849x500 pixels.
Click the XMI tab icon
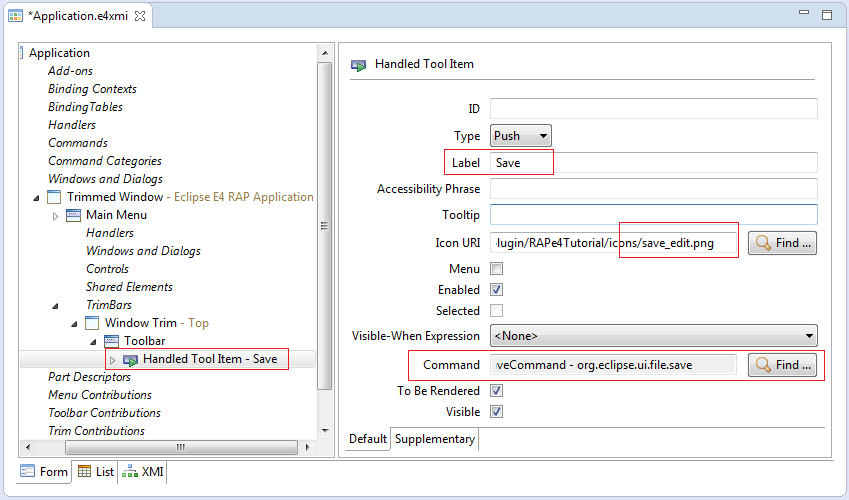pos(129,471)
